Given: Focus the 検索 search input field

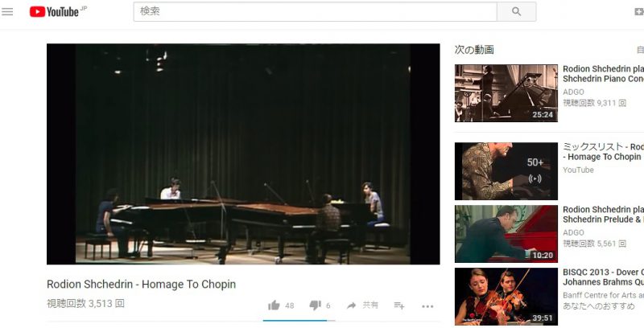Looking at the screenshot, I should point(315,11).
